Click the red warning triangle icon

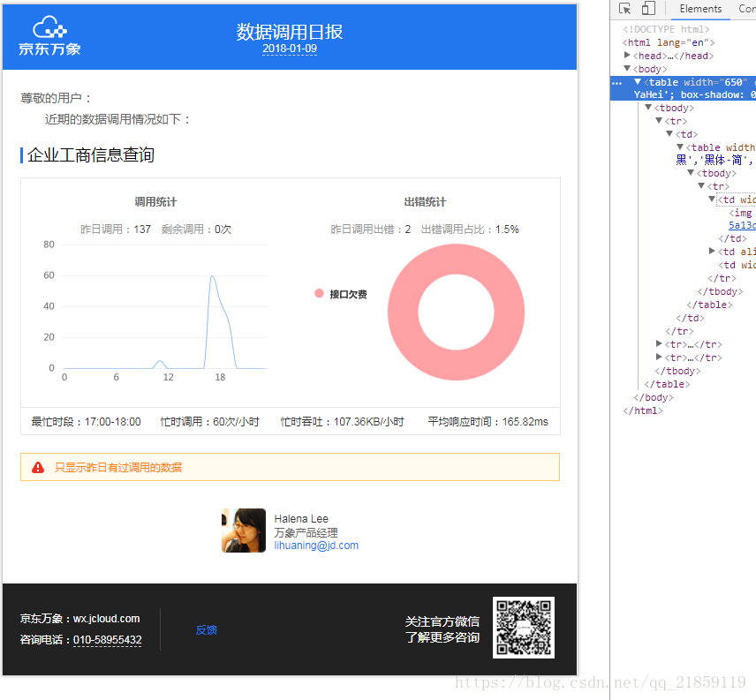pyautogui.click(x=38, y=467)
